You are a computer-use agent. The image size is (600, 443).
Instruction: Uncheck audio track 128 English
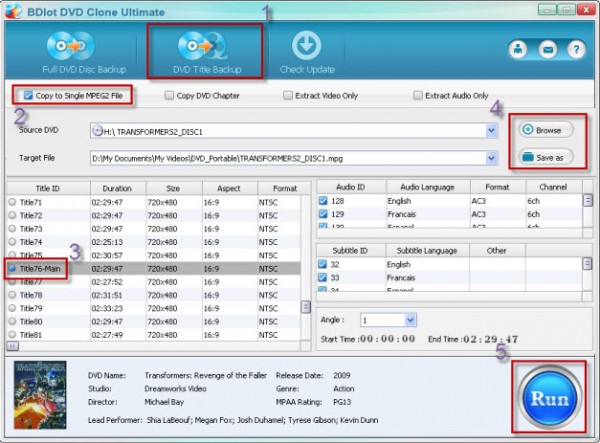pyautogui.click(x=323, y=201)
